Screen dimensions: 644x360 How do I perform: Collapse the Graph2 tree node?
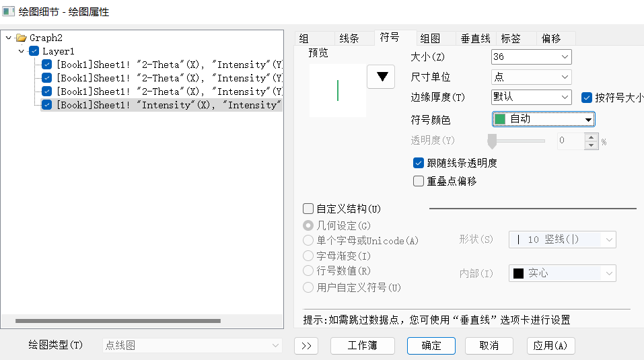click(8, 38)
